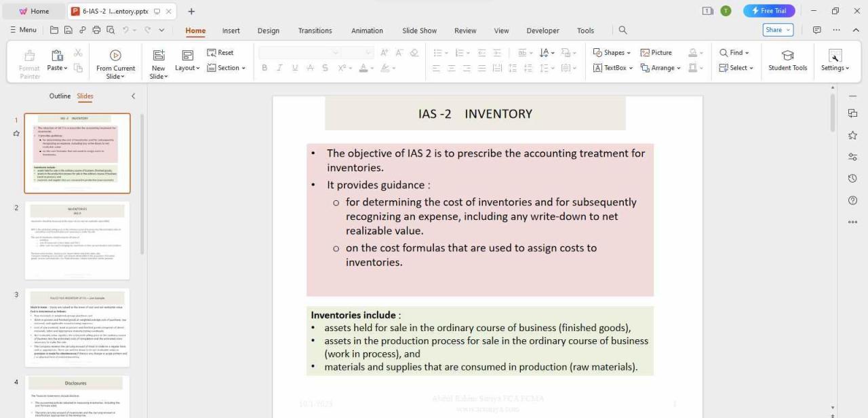Click the Clear Formatting eraser icon
Screen dimensions: 868x418
coord(414,52)
